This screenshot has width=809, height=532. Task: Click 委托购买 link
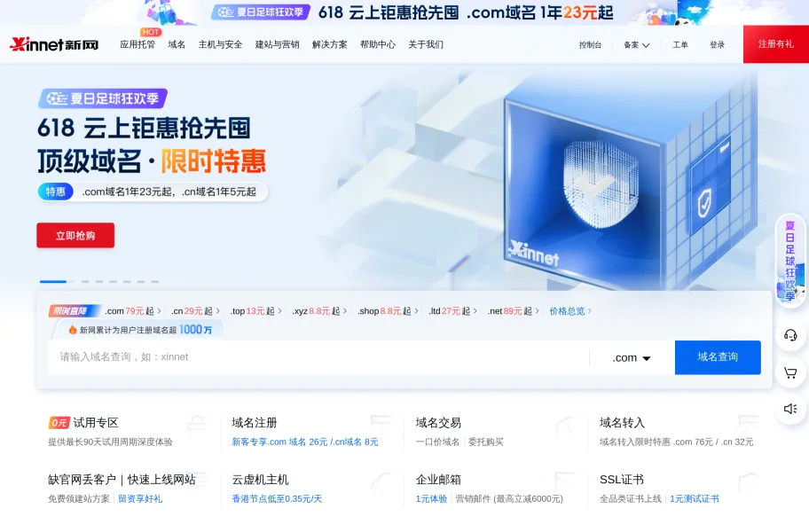point(485,442)
